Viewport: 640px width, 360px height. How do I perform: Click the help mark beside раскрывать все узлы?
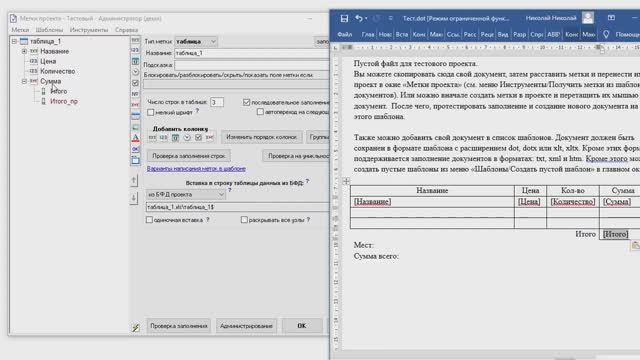tap(308, 220)
